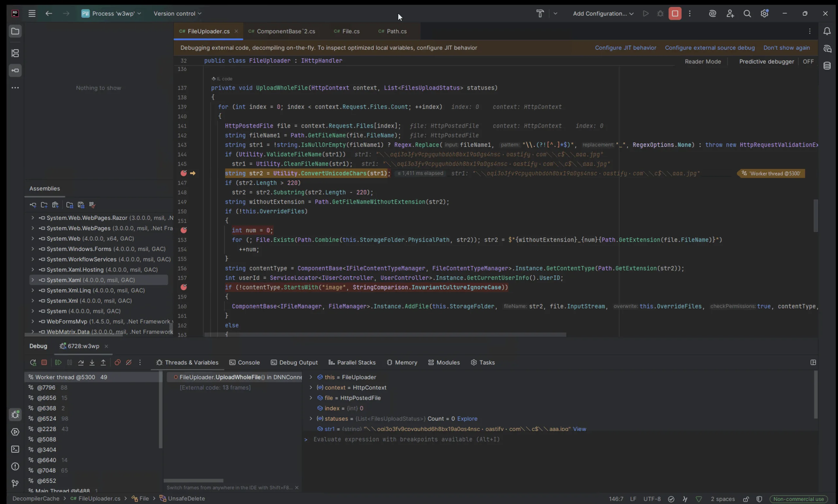This screenshot has height=504, width=838.
Task: Click the Step Into debug icon
Action: (x=92, y=362)
